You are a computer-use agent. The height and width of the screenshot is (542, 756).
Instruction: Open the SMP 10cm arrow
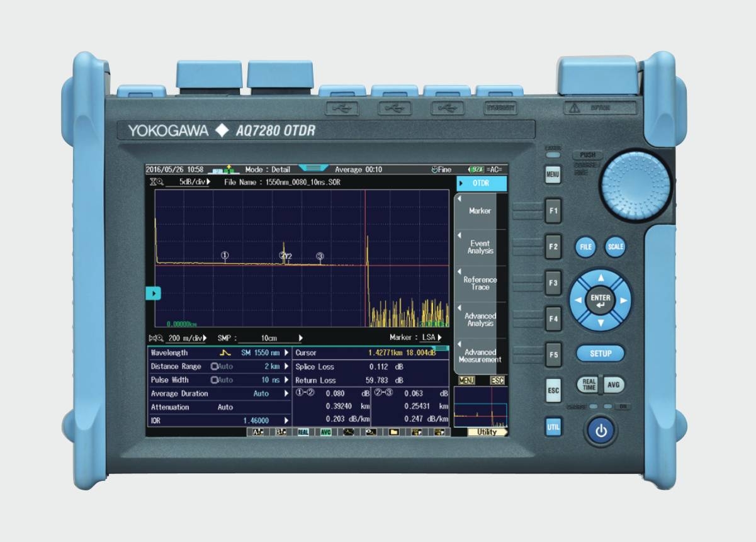tap(301, 337)
